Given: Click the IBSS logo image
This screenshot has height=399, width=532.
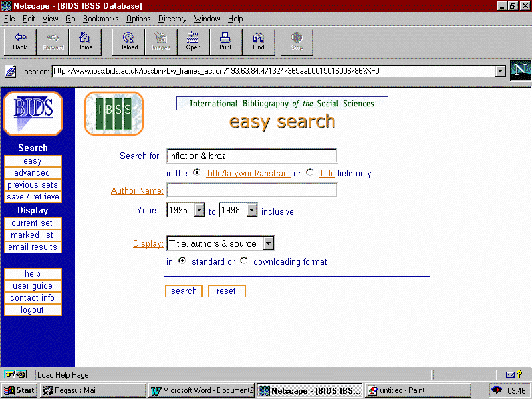Looking at the screenshot, I should click(114, 113).
